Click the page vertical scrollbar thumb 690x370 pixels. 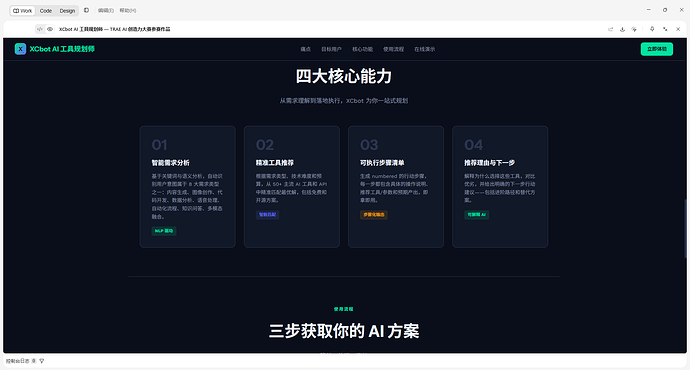[685, 229]
